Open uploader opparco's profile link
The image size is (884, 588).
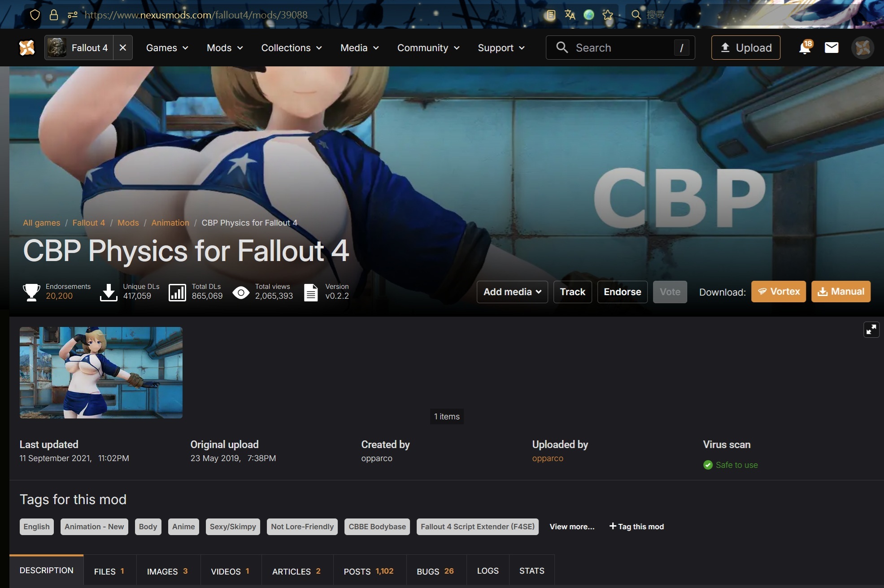click(548, 458)
